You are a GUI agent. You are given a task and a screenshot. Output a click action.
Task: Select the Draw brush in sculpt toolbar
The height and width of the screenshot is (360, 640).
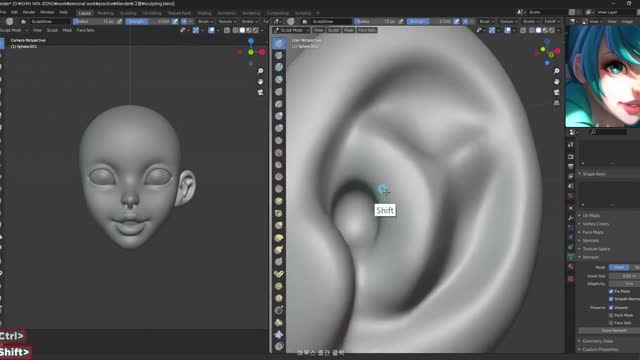tap(279, 43)
